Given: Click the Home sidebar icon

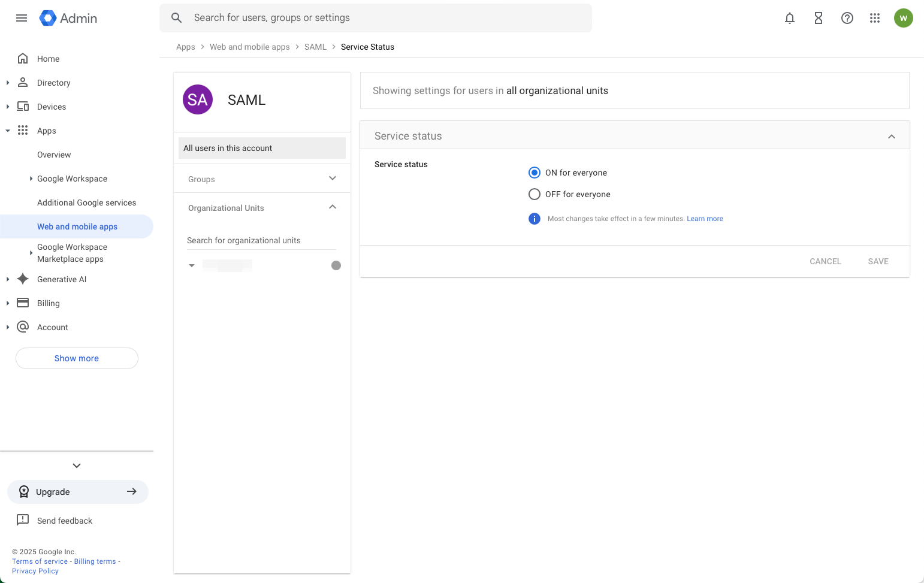Looking at the screenshot, I should click(22, 58).
